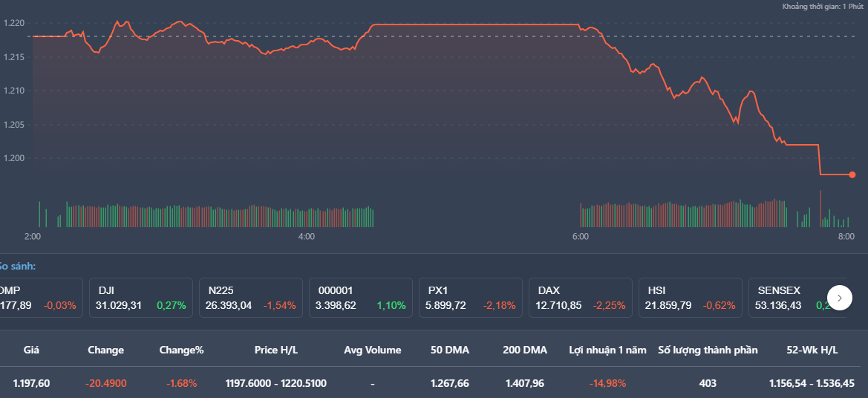The height and width of the screenshot is (398, 868).
Task: Click the 'Price H/L' column header
Action: pos(276,350)
